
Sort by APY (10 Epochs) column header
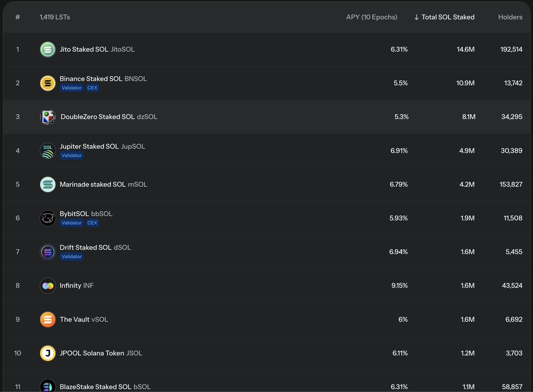pos(372,17)
